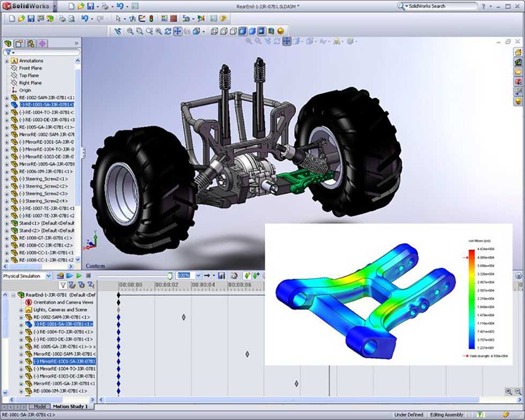Stop the motion study playback
The height and width of the screenshot is (420, 525).
88,276
